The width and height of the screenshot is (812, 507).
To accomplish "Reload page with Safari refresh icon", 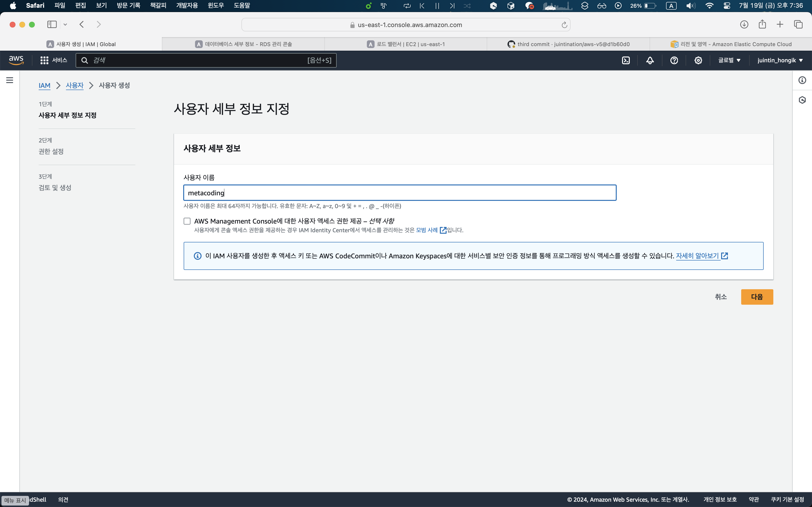I will tap(564, 25).
